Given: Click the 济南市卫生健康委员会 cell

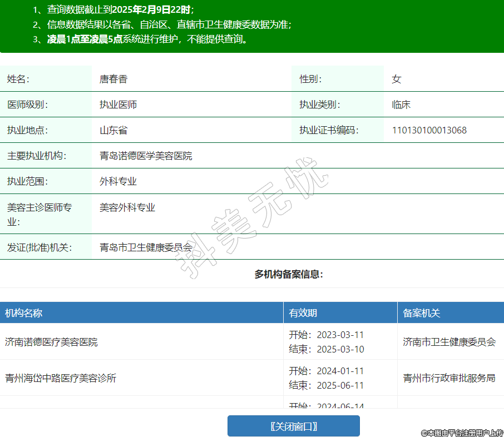Looking at the screenshot, I should tap(449, 342).
